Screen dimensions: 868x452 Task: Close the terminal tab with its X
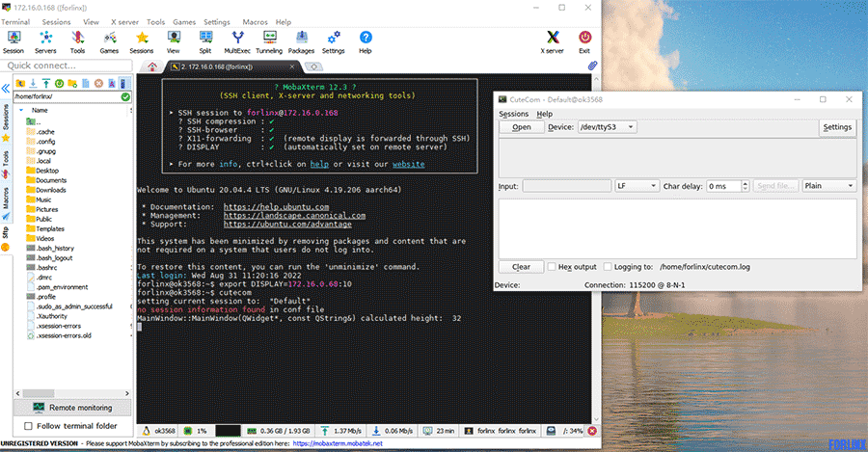click(x=292, y=66)
